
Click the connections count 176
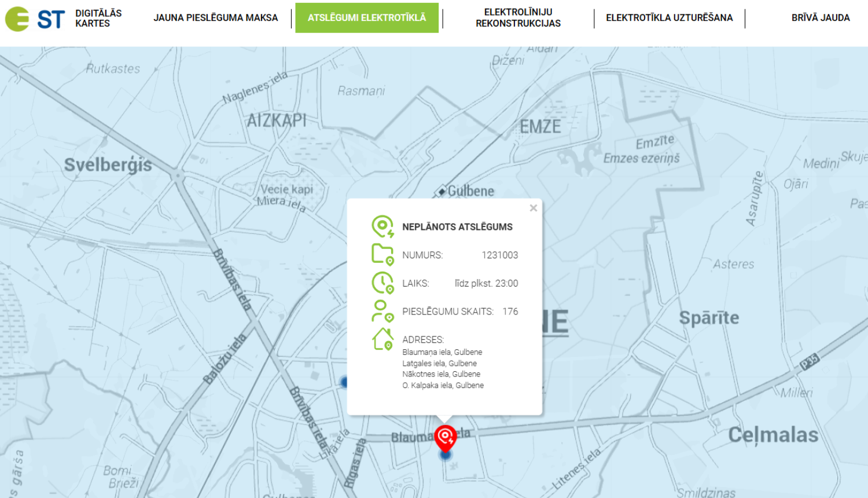tap(510, 312)
